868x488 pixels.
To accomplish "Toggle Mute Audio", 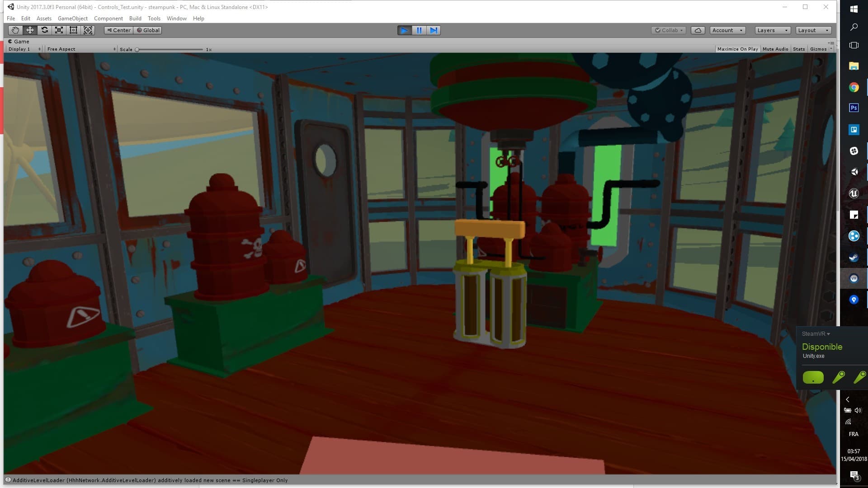I will pyautogui.click(x=775, y=49).
